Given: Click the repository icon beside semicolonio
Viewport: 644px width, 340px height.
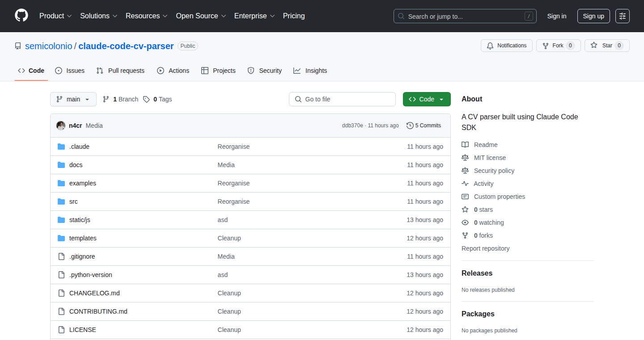Looking at the screenshot, I should click(18, 46).
